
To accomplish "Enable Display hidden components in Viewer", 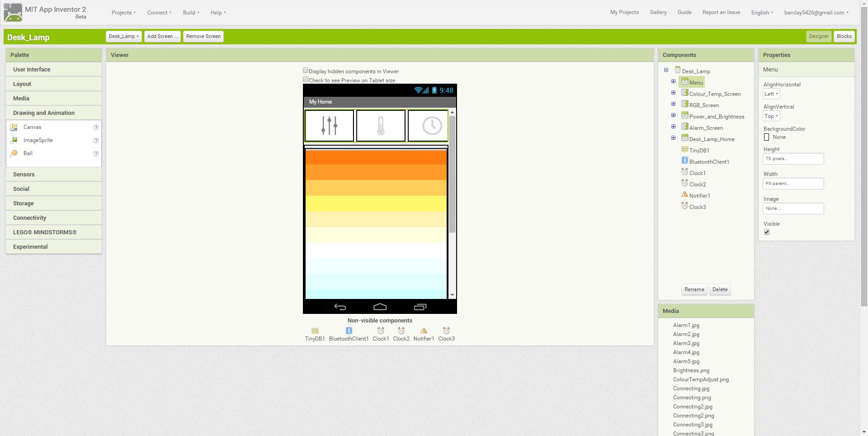I will [306, 71].
